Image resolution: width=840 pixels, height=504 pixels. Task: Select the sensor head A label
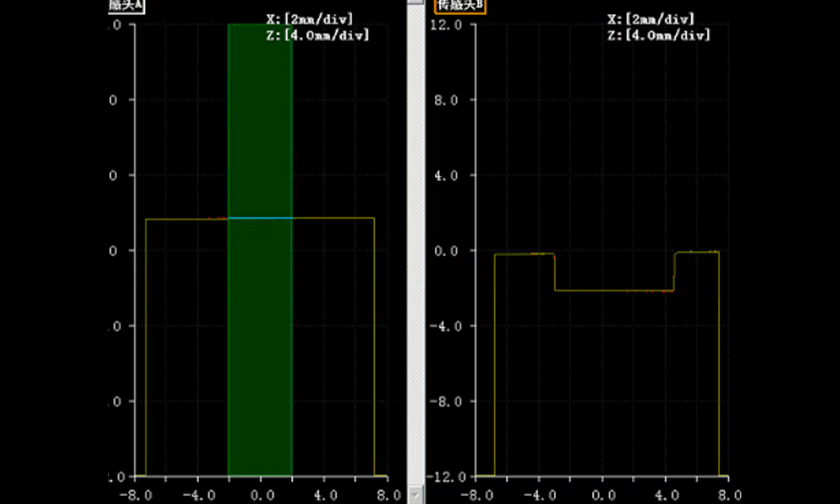click(125, 6)
